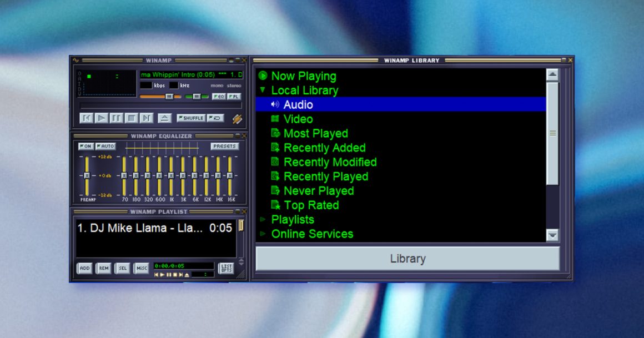
Task: Click the large Library button
Action: point(407,259)
